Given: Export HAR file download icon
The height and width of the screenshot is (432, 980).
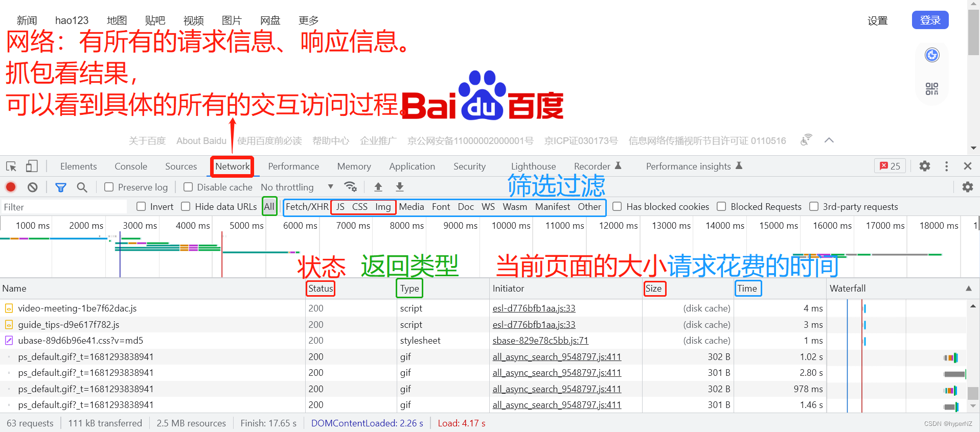Looking at the screenshot, I should pyautogui.click(x=400, y=187).
